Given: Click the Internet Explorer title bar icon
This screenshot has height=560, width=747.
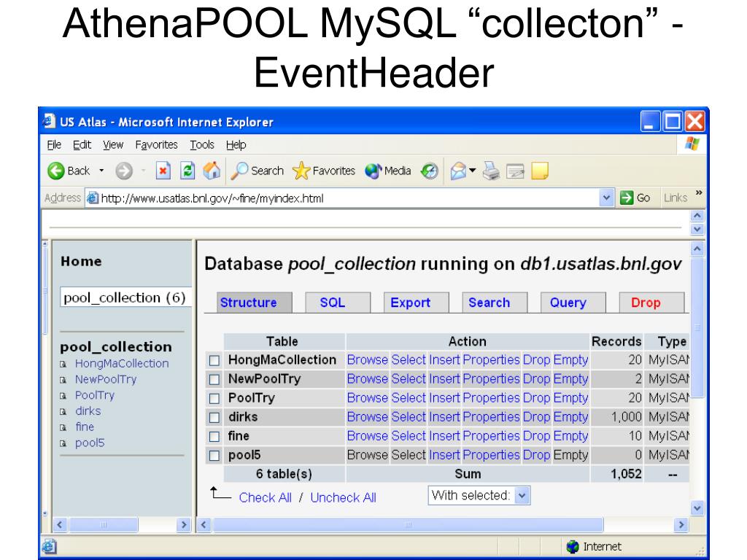Looking at the screenshot, I should tap(49, 121).
